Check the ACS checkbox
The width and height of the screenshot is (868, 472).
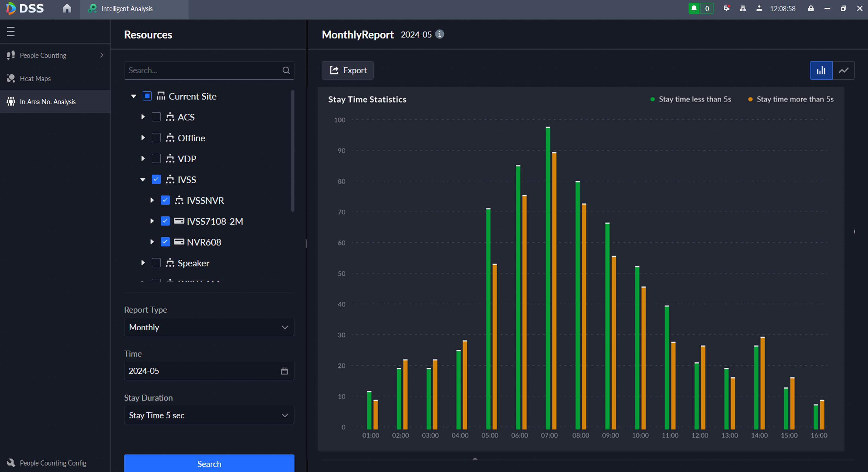pos(156,117)
